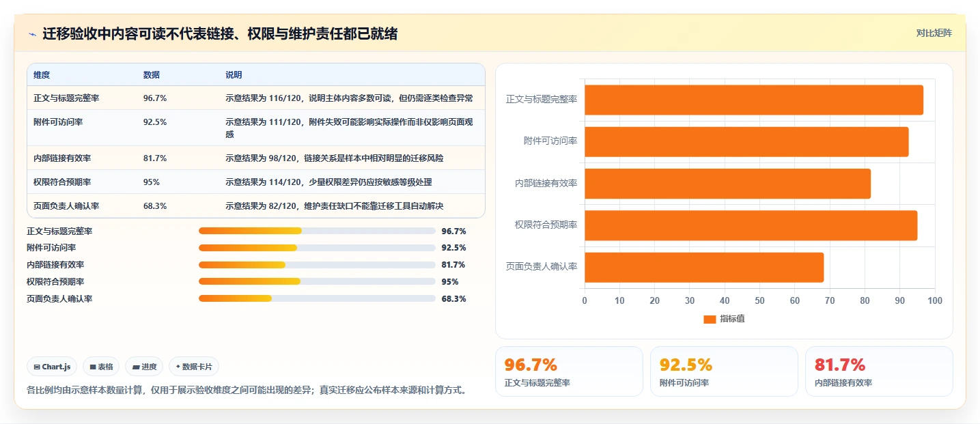Screen dimensions: 980x424
Task: Click the description mentioning 111/120
Action: click(x=350, y=128)
